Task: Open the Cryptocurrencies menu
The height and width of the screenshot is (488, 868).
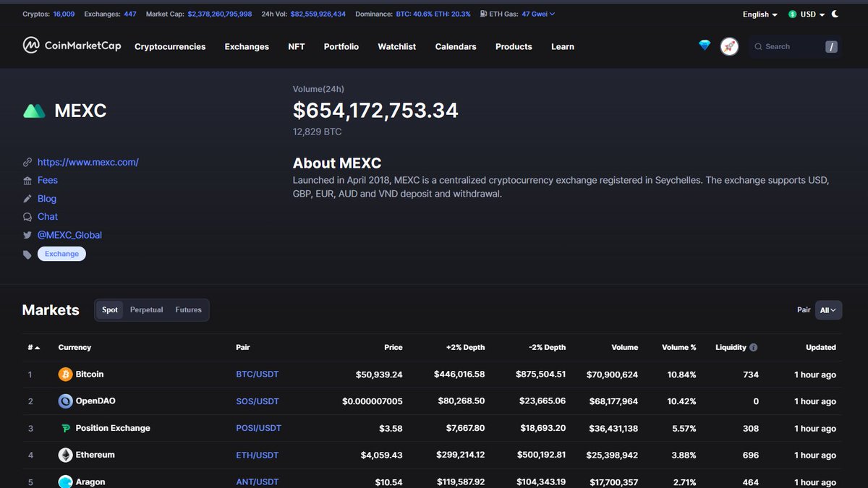Action: click(x=170, y=46)
